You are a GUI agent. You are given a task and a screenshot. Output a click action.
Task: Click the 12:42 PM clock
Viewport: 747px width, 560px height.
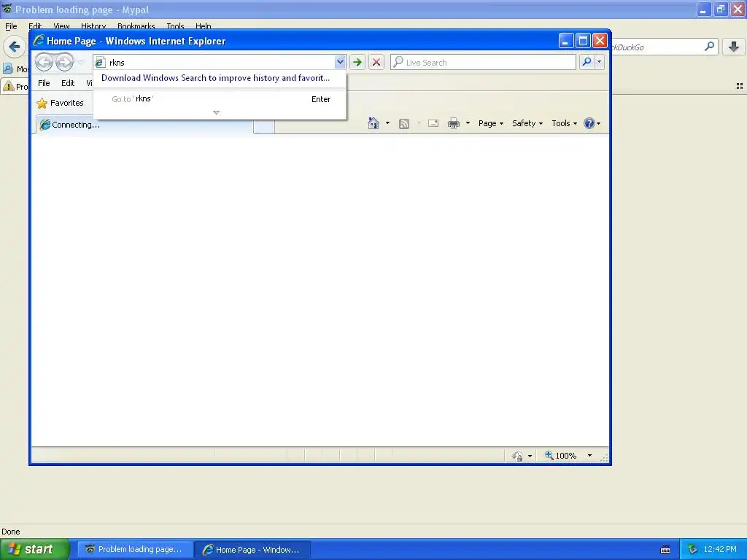[x=720, y=550]
